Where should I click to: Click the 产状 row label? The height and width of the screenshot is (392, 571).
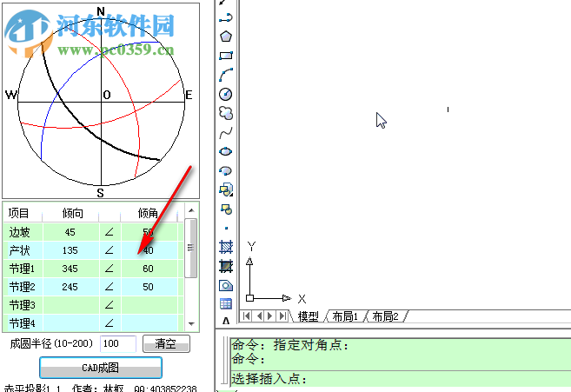pos(20,250)
